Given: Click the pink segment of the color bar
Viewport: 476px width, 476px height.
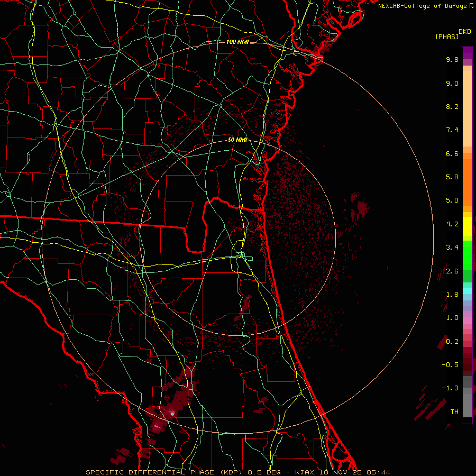Looking at the screenshot, I should (467, 321).
